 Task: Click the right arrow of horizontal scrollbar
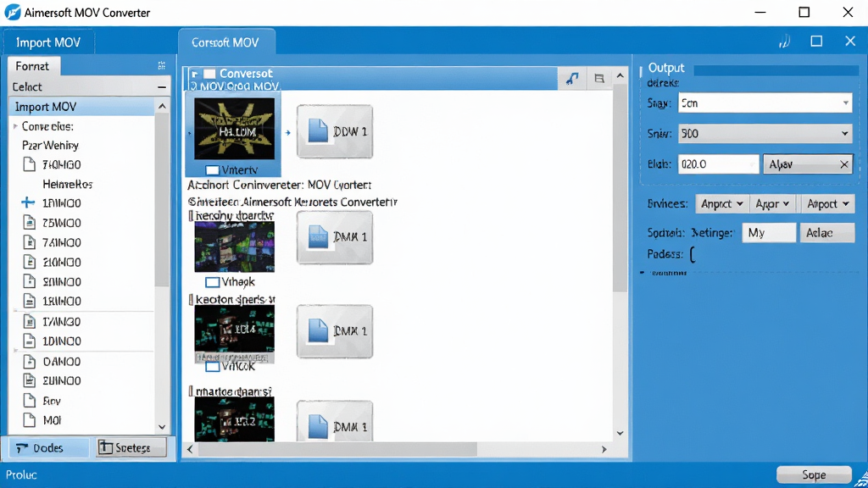pyautogui.click(x=604, y=449)
